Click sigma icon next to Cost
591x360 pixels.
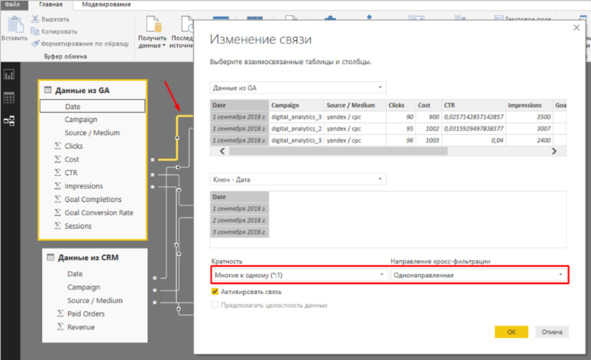pyautogui.click(x=57, y=159)
